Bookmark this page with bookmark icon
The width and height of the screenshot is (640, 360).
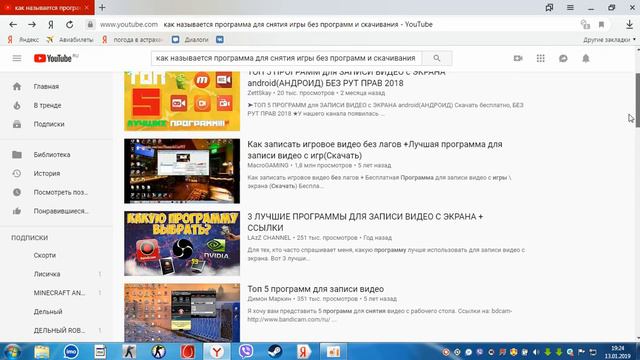point(601,24)
